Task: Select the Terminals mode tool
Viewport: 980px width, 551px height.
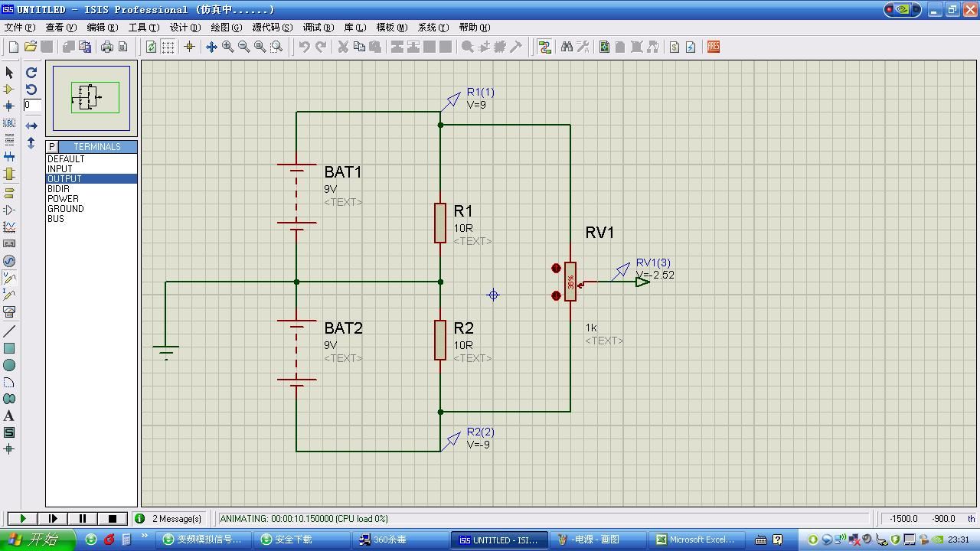Action: point(9,192)
